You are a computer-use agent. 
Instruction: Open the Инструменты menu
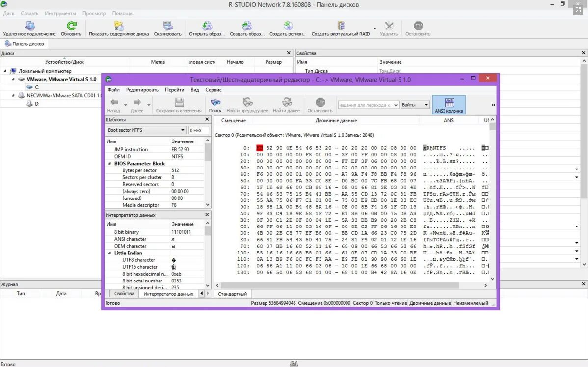click(x=60, y=13)
